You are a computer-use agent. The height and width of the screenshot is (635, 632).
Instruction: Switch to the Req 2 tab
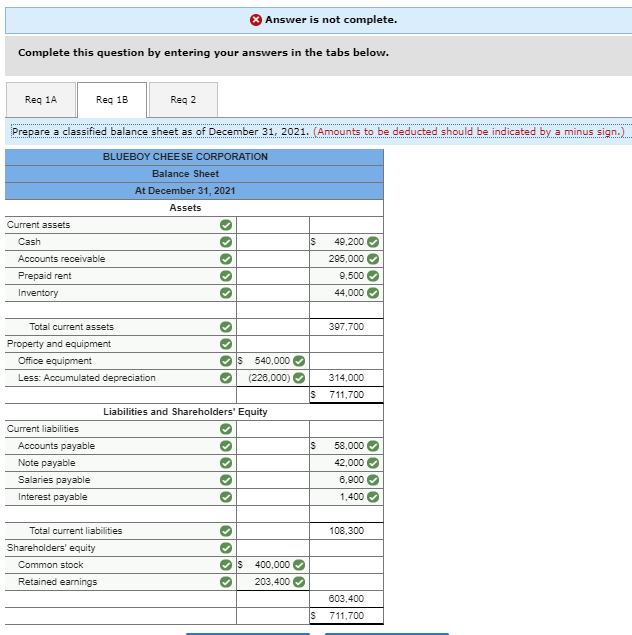(x=183, y=100)
